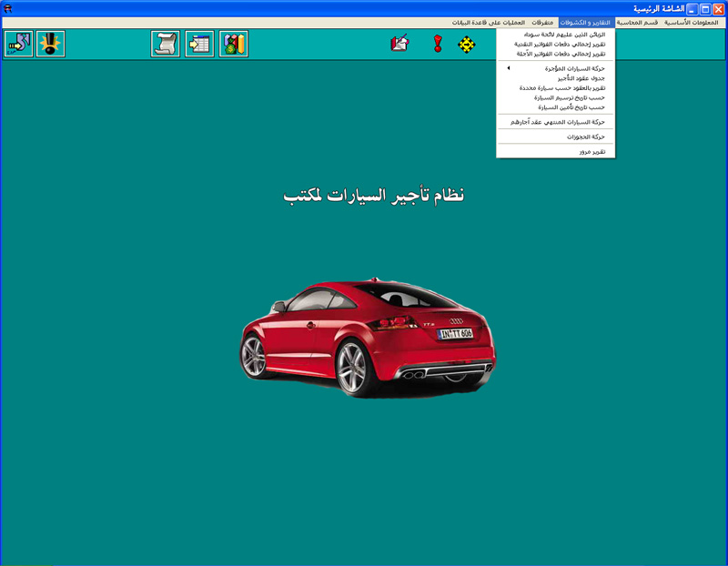This screenshot has height=566, width=728.
Task: Open العمليات على قاعدة البيانات menu
Action: (489, 22)
